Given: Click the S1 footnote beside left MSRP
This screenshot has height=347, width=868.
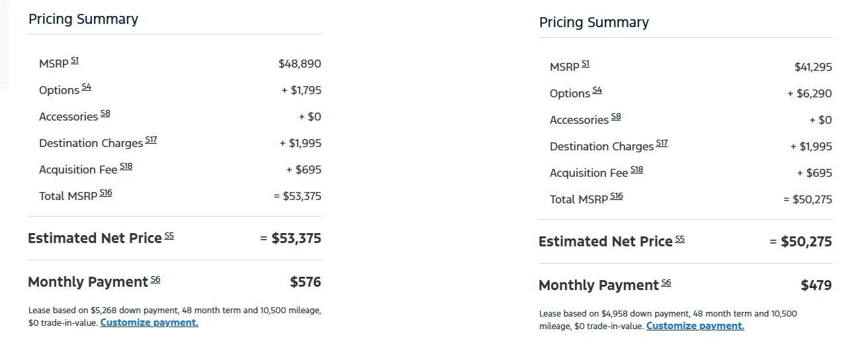Looking at the screenshot, I should pos(75,60).
